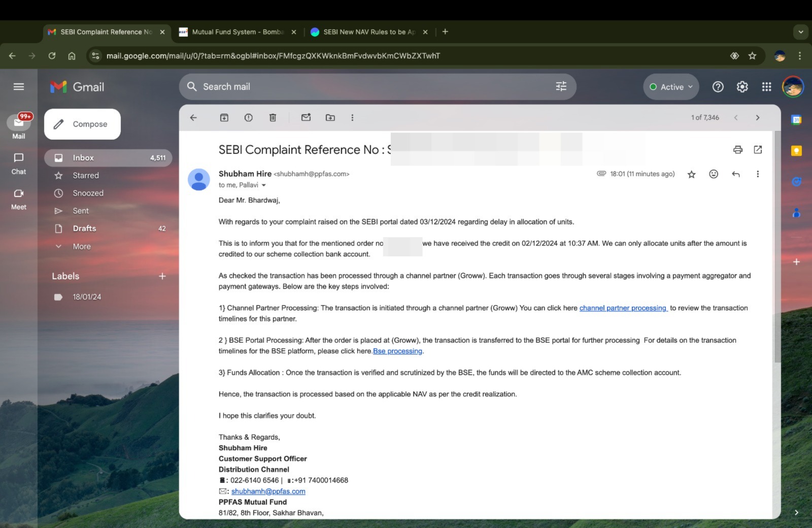Click the shubhamh@ppfas.com email link
This screenshot has height=528, width=812.
268,491
